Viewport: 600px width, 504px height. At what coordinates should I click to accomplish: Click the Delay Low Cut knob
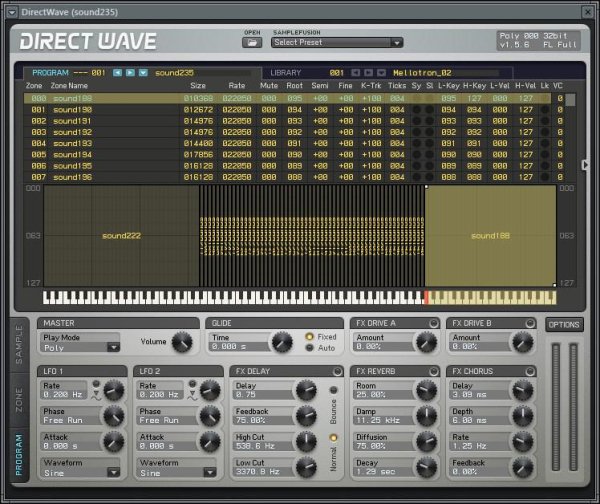point(306,467)
